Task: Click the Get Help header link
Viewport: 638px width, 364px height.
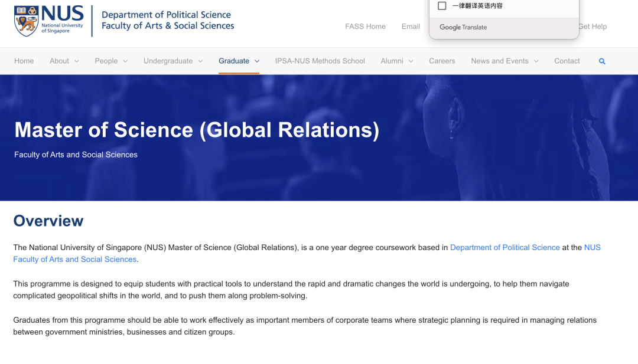Action: 593,27
